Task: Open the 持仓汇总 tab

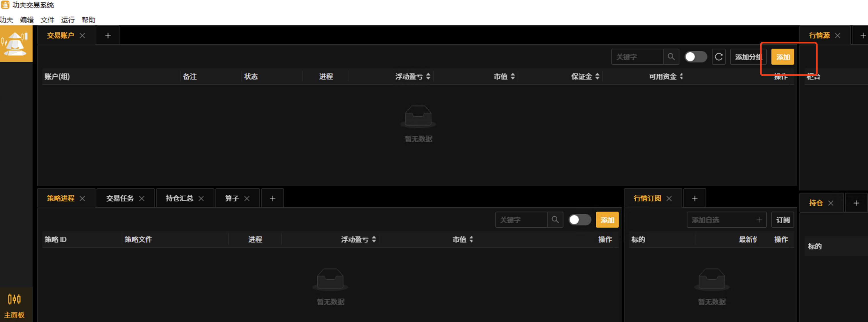Action: click(x=179, y=198)
